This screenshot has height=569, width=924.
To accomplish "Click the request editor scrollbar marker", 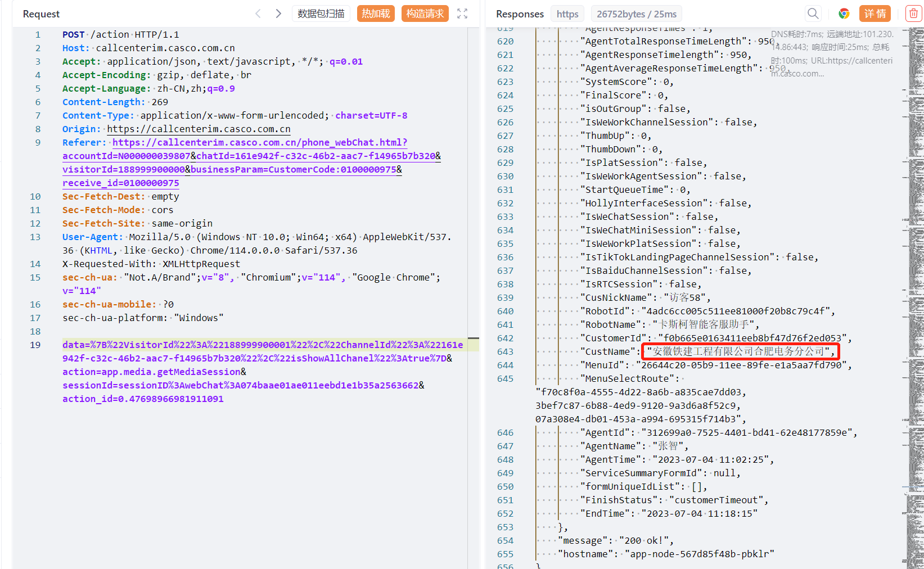I will point(474,338).
